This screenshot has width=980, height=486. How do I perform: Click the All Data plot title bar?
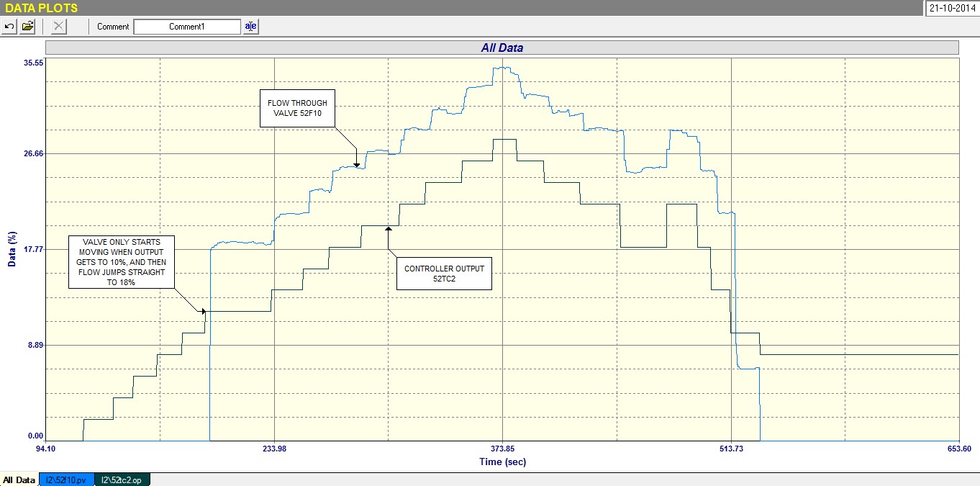[x=502, y=48]
